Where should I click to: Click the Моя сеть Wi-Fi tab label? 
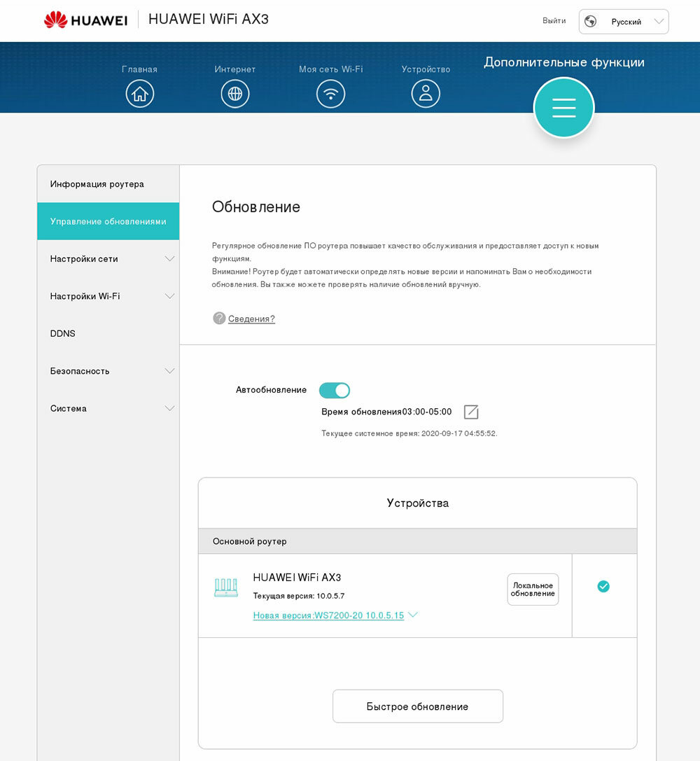tap(331, 69)
